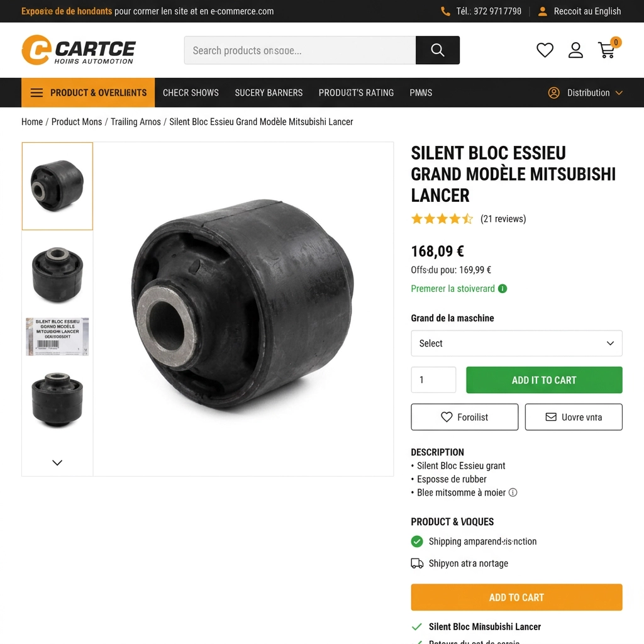Image resolution: width=644 pixels, height=644 pixels.
Task: Go to Trailing Arnos breadcrumb link
Action: pyautogui.click(x=136, y=122)
